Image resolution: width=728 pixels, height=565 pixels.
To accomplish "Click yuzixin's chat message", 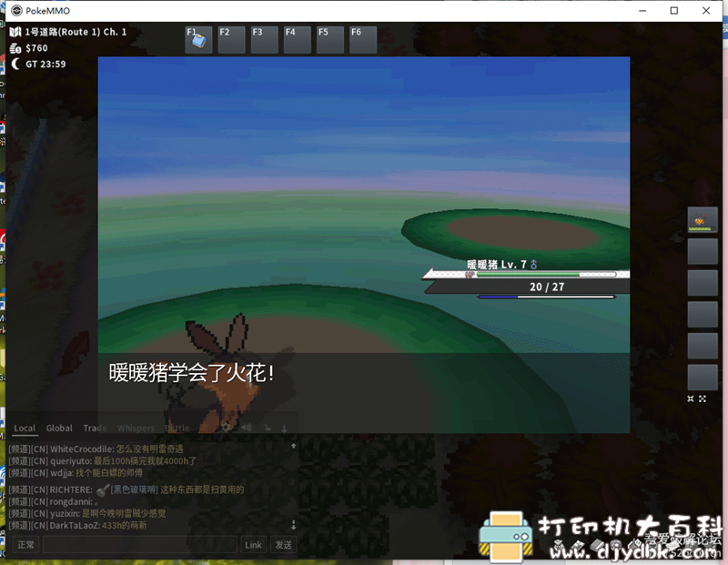I will (x=86, y=513).
